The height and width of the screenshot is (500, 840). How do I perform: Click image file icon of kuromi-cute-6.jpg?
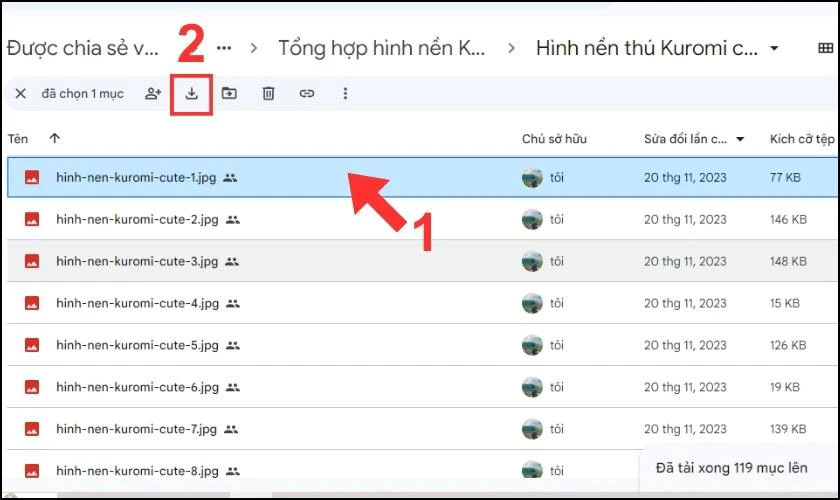click(32, 387)
